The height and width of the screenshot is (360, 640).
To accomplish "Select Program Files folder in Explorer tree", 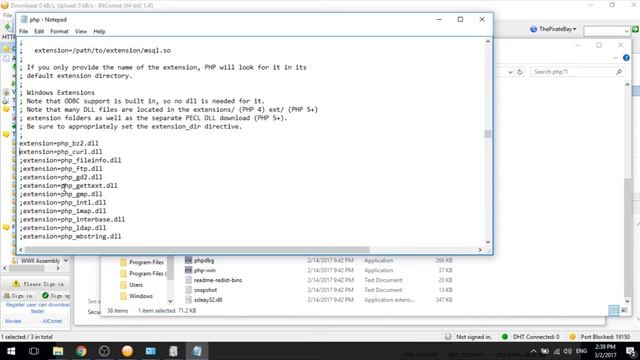I will click(x=142, y=262).
